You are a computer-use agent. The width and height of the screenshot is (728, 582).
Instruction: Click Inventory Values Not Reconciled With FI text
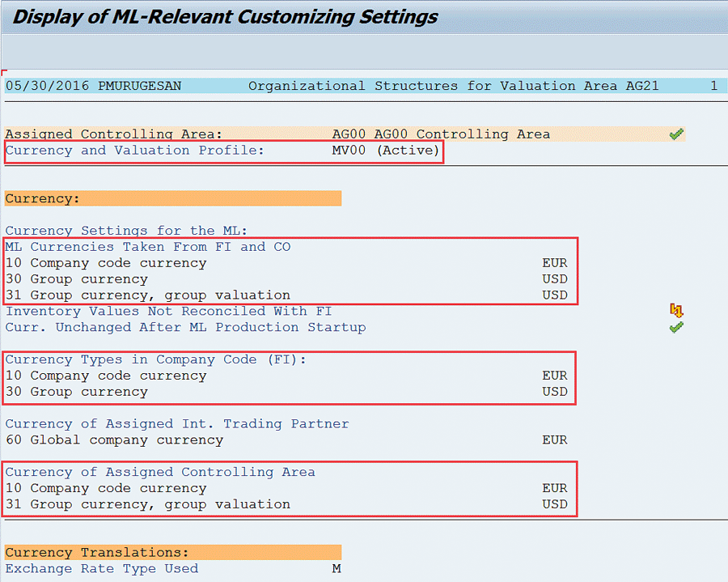168,311
